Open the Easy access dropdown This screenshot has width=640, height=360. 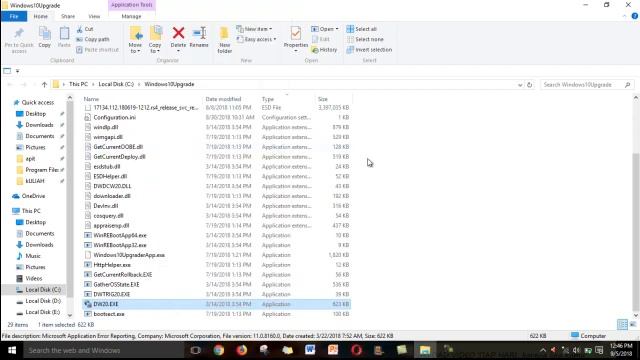pyautogui.click(x=256, y=39)
